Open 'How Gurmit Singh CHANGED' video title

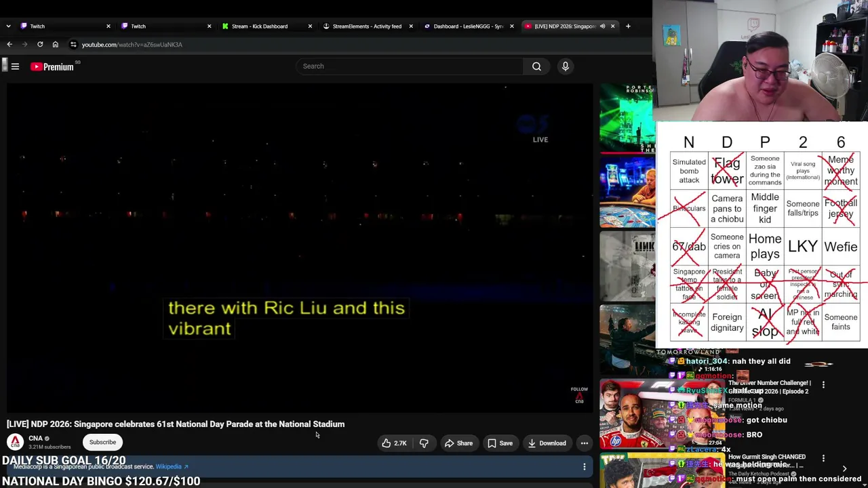(x=766, y=461)
